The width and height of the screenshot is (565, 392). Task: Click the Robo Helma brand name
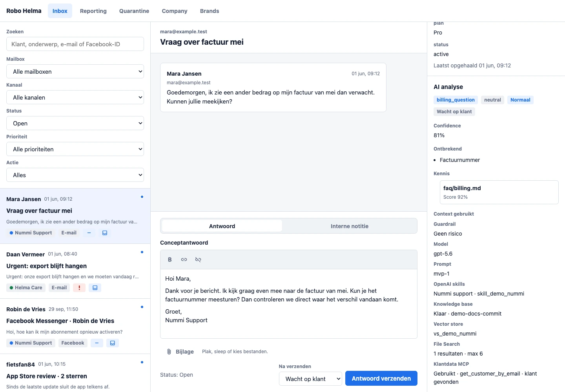coord(24,11)
